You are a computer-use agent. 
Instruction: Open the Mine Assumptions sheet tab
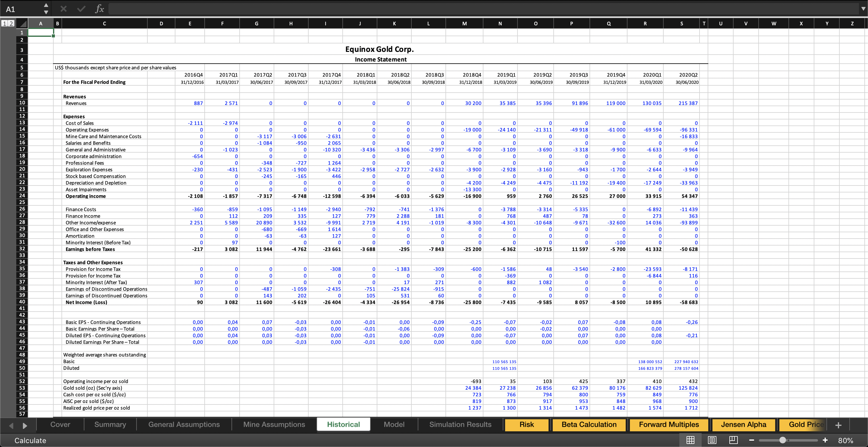point(274,424)
